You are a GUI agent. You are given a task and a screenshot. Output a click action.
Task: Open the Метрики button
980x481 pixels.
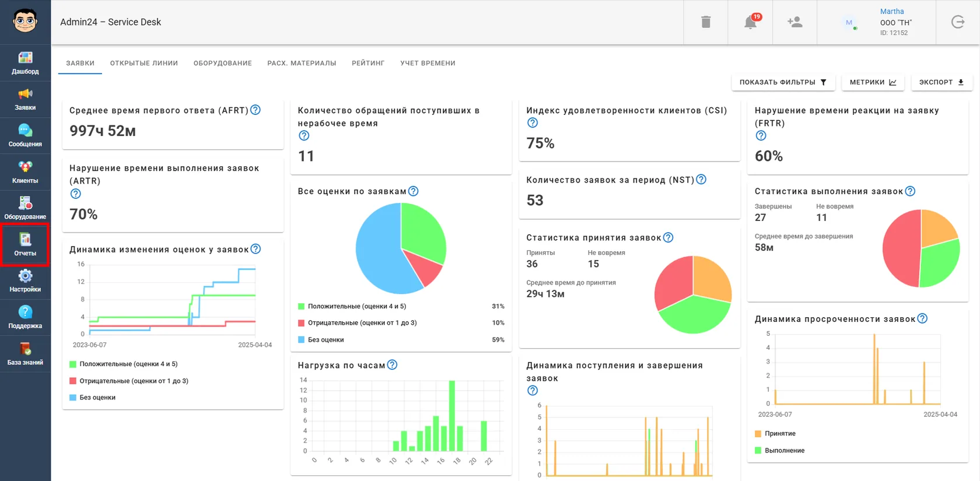[x=873, y=82]
